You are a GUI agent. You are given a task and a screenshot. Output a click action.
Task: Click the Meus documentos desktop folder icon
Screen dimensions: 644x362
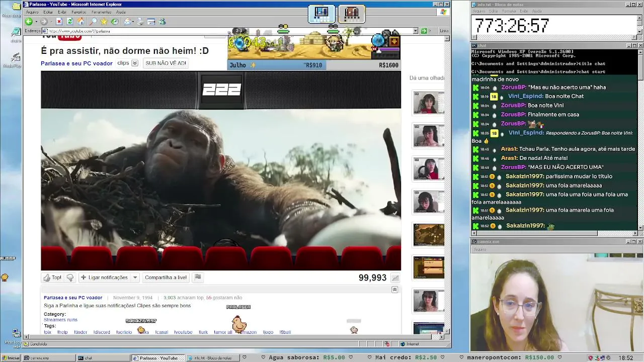point(16,7)
